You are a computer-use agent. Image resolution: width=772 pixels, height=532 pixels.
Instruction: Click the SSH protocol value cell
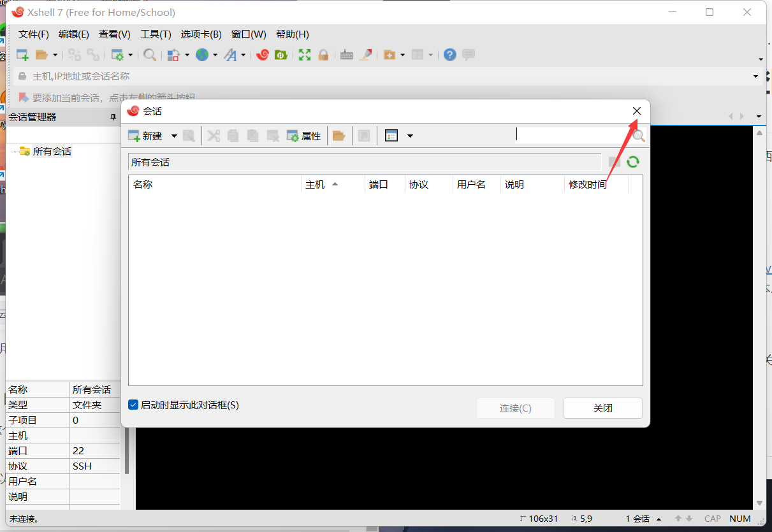click(94, 466)
